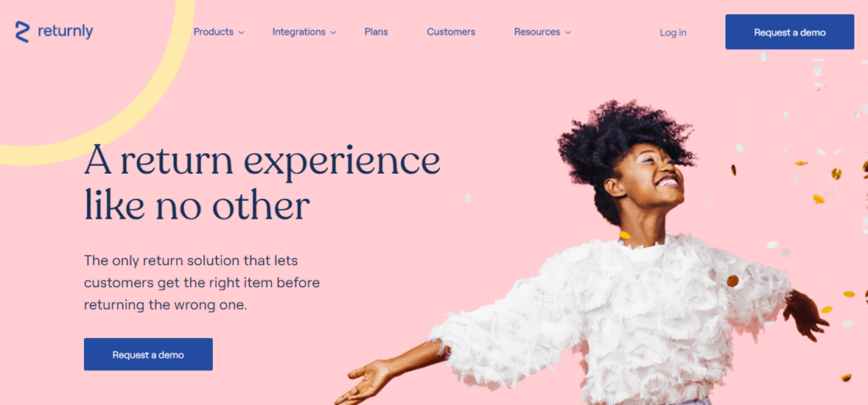
Task: Click the woman's face in hero image
Action: [x=656, y=177]
